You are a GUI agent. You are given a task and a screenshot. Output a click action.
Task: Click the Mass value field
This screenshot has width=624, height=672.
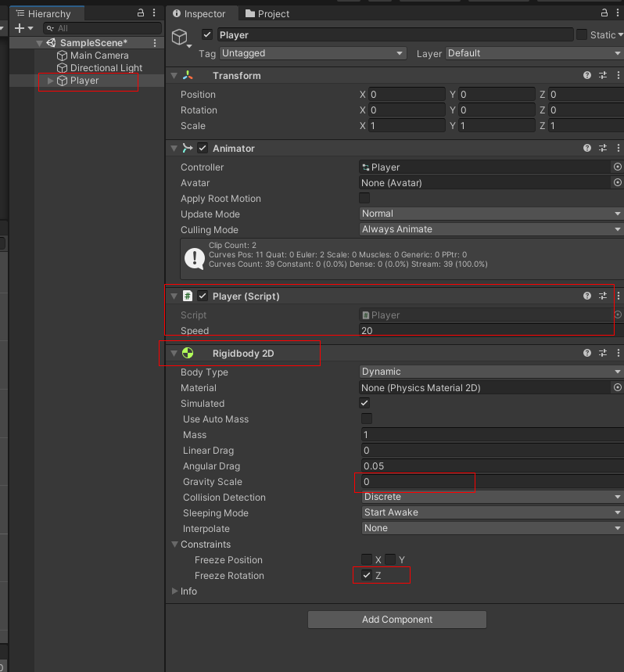(493, 435)
